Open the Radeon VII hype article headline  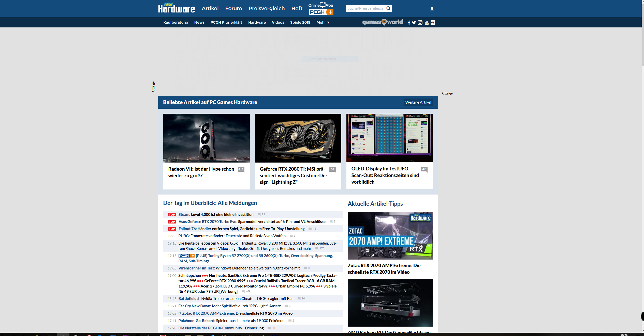click(201, 172)
